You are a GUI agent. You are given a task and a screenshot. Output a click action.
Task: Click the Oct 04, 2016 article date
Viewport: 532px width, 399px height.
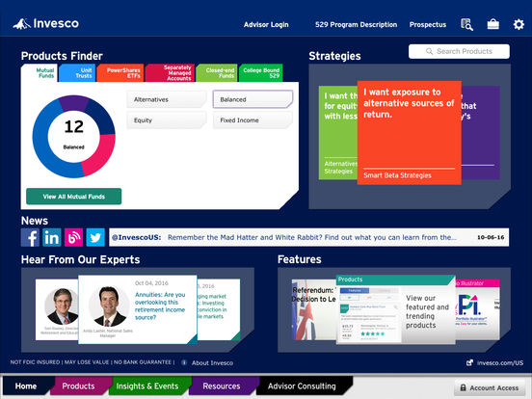151,283
